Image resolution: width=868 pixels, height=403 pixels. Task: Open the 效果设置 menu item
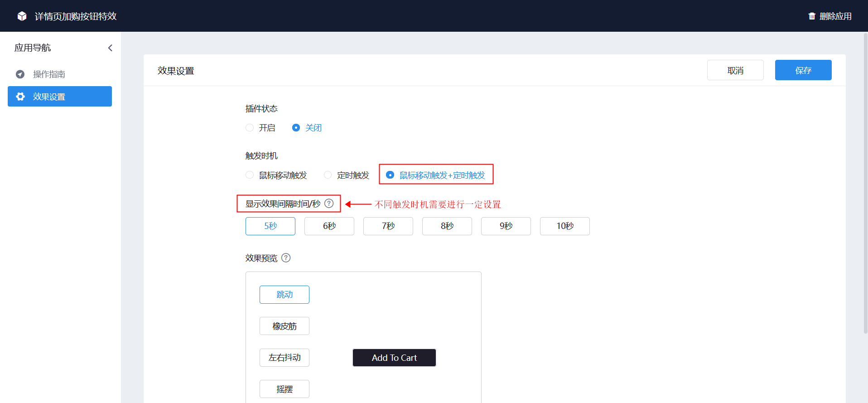tap(60, 97)
